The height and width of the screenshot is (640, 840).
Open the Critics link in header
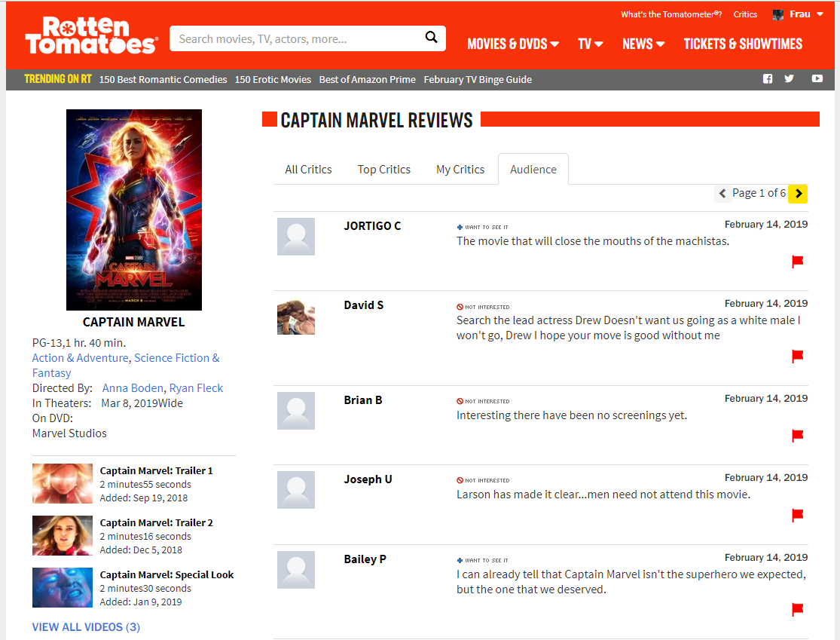pyautogui.click(x=745, y=14)
